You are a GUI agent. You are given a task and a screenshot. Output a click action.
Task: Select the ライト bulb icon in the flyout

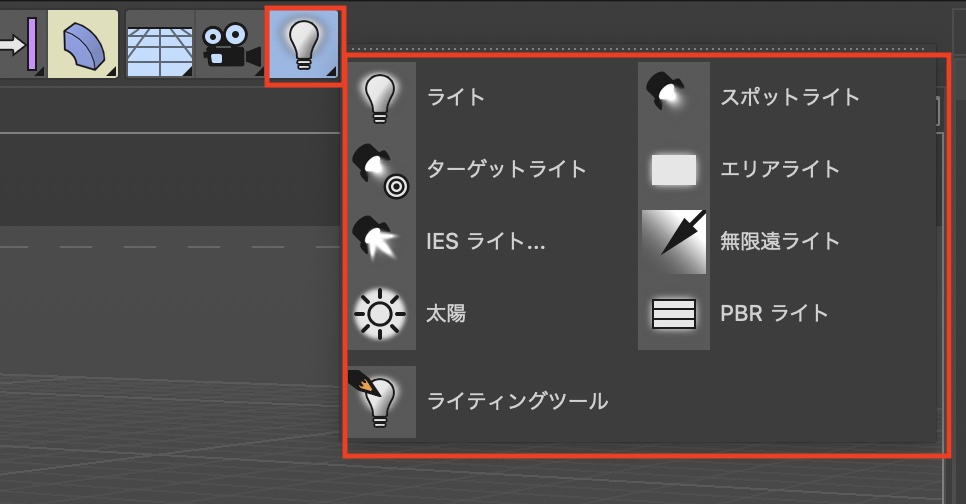[x=381, y=97]
